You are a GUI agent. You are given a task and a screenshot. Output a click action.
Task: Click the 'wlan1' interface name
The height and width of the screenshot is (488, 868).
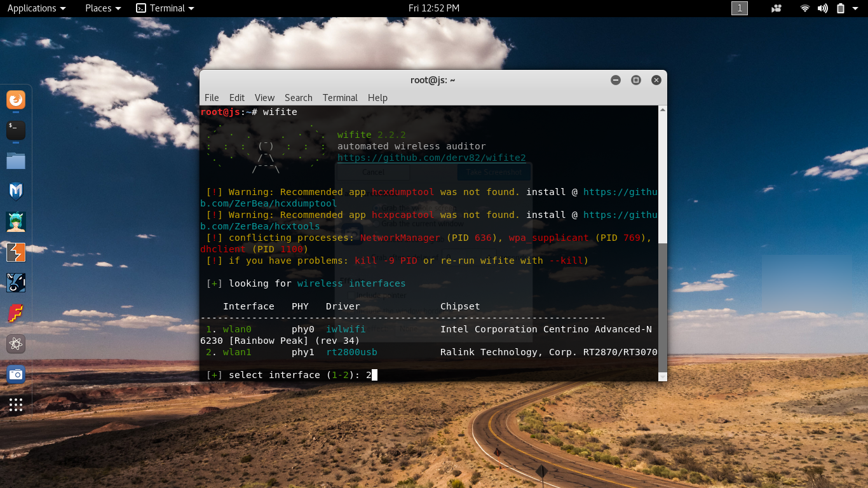click(237, 352)
